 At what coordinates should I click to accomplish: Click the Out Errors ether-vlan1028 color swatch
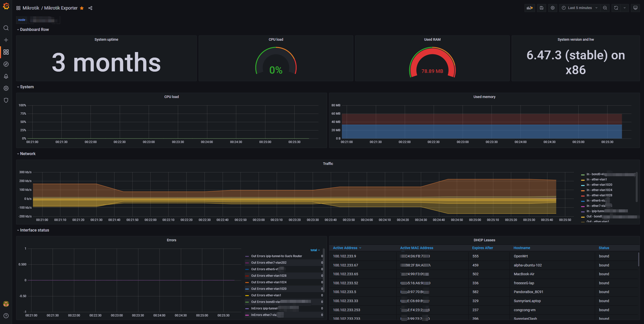[247, 276]
